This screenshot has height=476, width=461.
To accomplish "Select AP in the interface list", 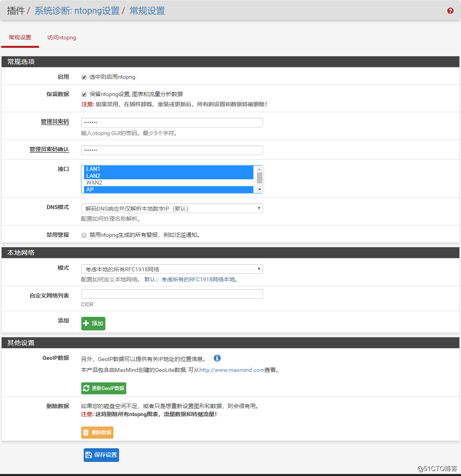I will point(169,189).
